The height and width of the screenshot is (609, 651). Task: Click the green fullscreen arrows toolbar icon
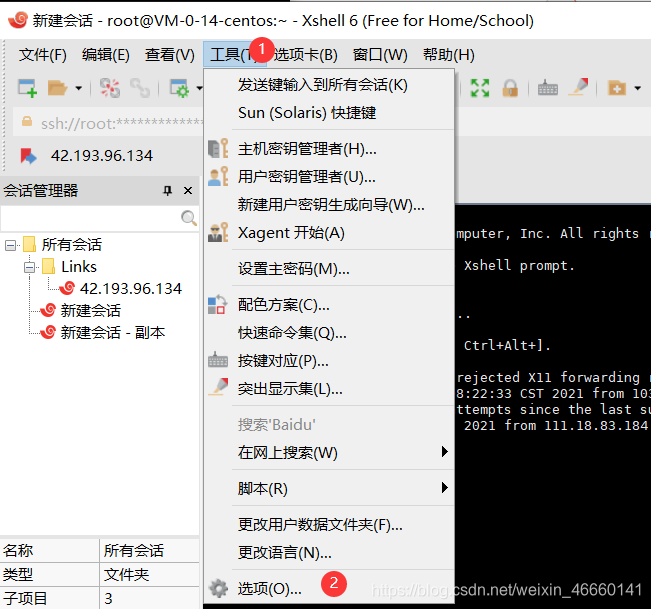[480, 88]
